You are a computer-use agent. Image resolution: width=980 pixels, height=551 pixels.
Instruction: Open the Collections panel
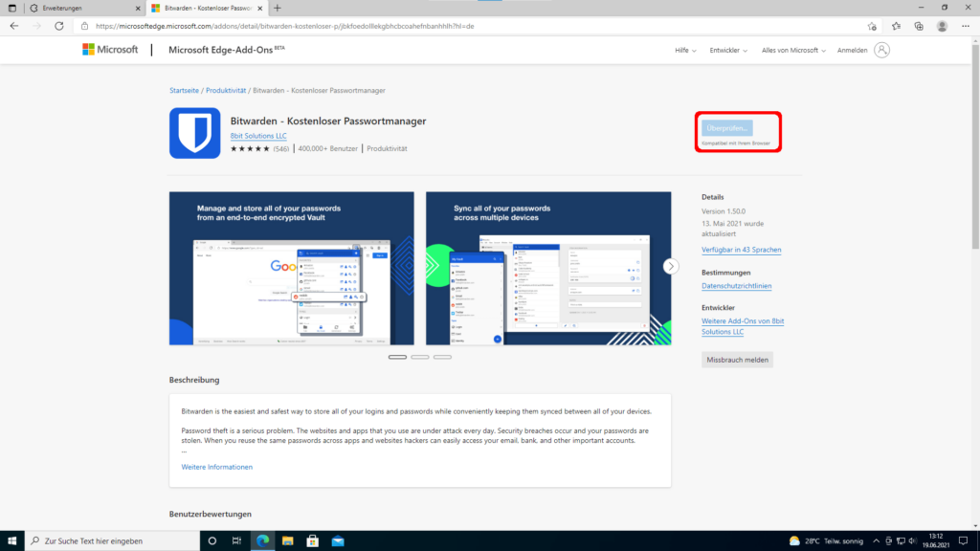pyautogui.click(x=919, y=26)
